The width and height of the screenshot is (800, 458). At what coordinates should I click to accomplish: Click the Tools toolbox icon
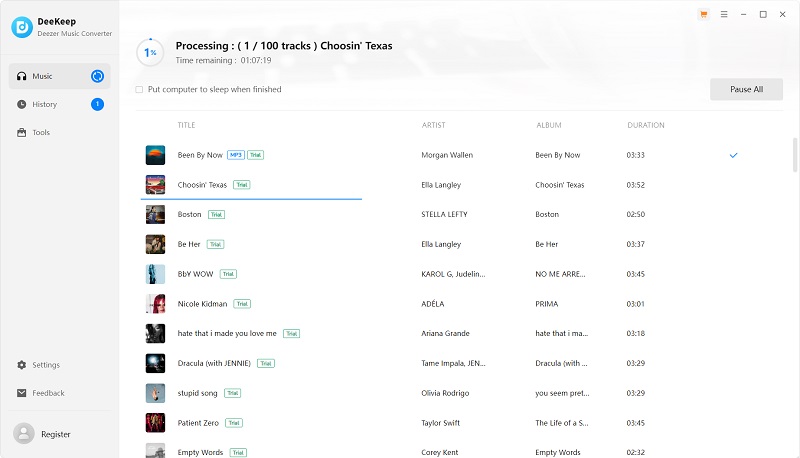[x=21, y=132]
